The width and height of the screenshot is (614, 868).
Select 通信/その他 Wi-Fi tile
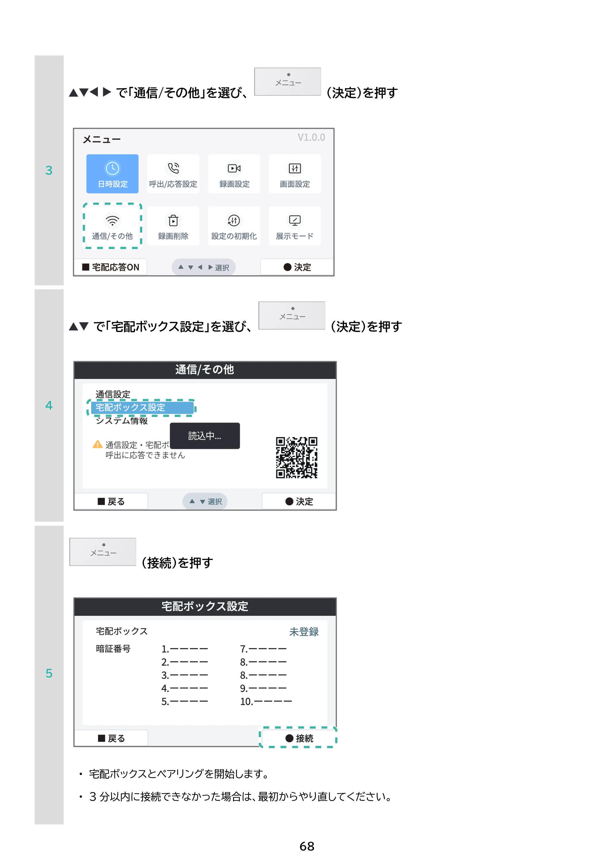pyautogui.click(x=112, y=226)
